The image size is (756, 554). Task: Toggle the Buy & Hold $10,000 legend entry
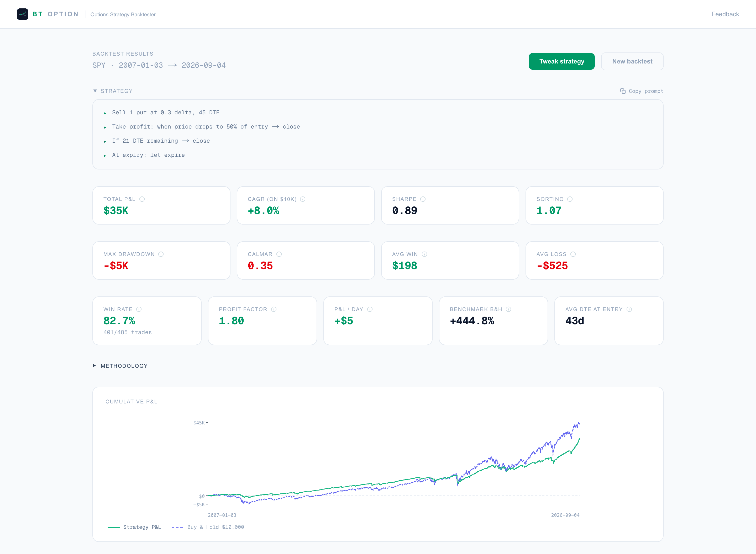[x=208, y=527]
